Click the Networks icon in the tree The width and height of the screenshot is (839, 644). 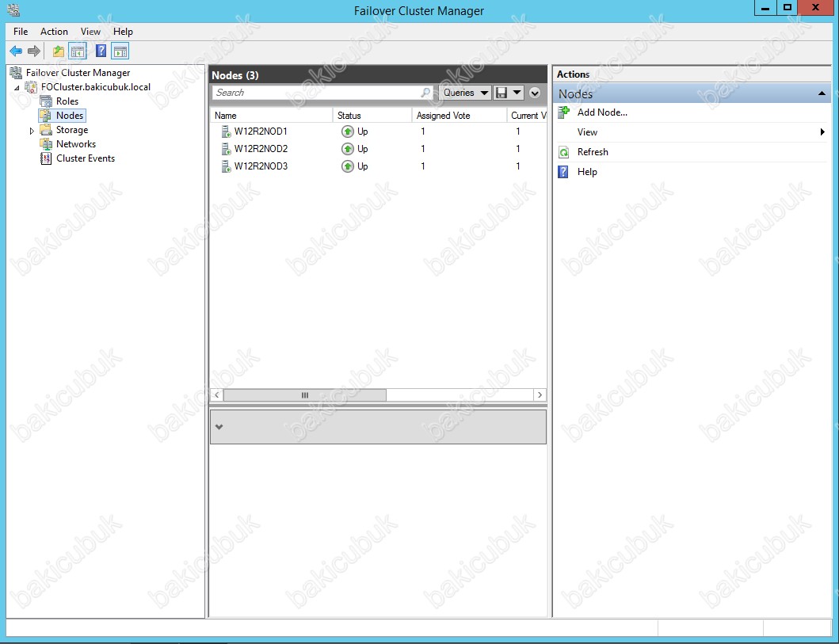tap(46, 144)
